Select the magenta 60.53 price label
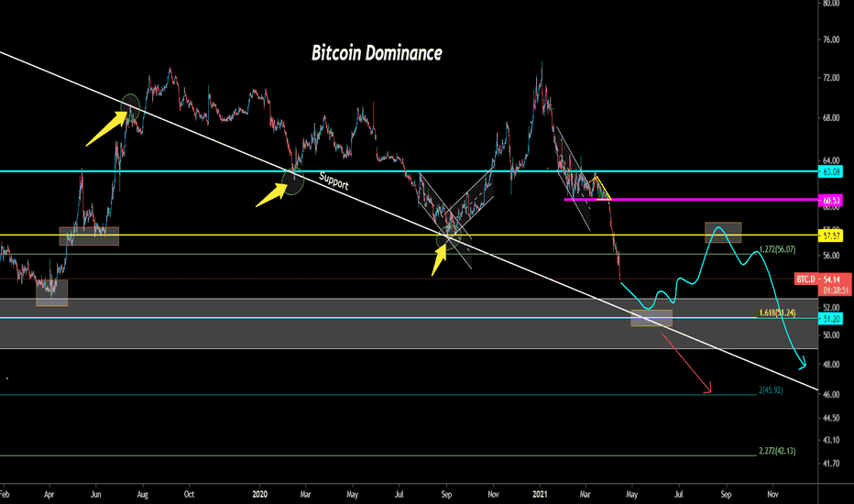 pos(831,200)
